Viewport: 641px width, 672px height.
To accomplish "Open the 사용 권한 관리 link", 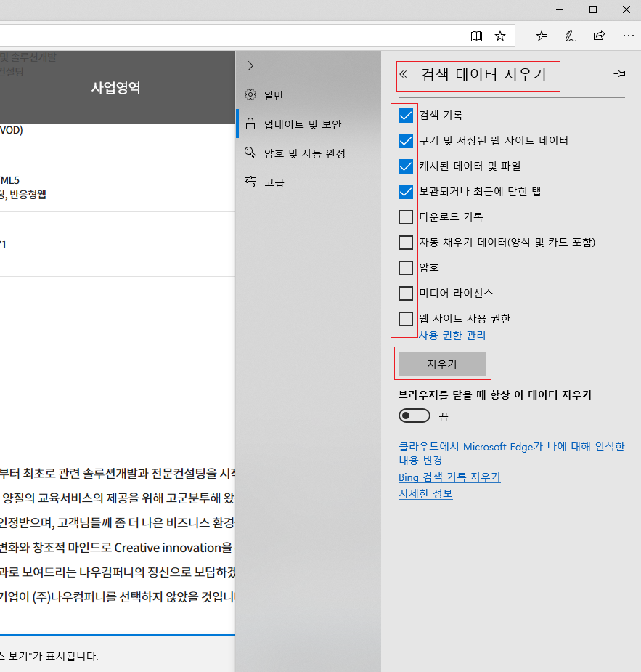I will point(452,335).
